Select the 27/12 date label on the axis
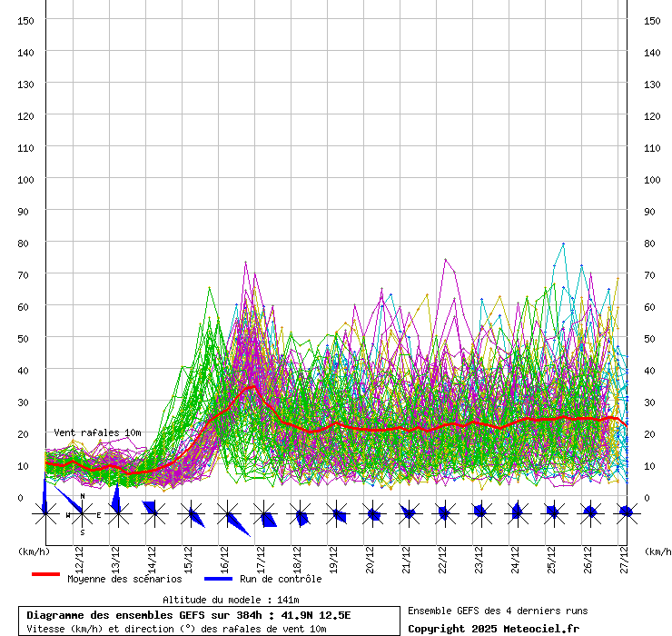The height and width of the screenshot is (636, 672). 623,555
